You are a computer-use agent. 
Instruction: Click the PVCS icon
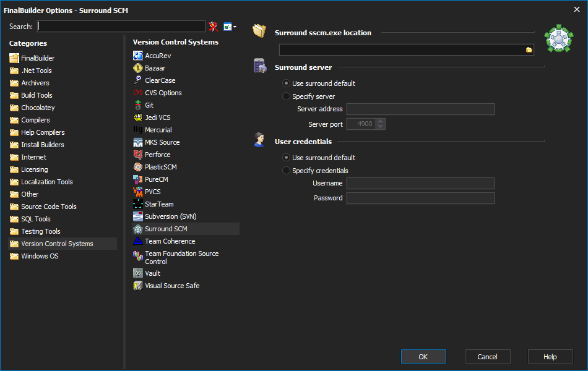(x=138, y=192)
